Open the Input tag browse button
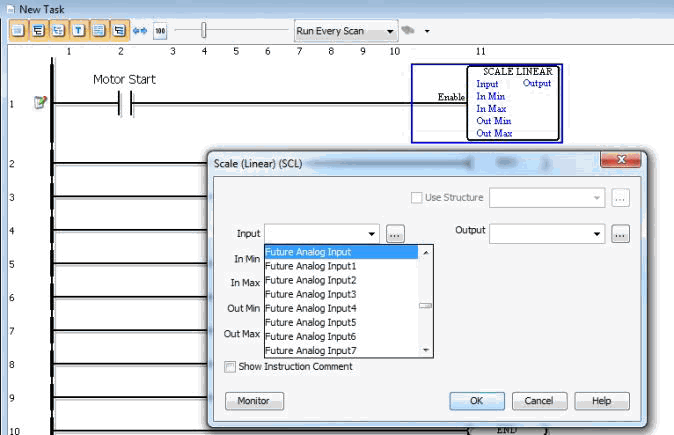 (x=395, y=233)
